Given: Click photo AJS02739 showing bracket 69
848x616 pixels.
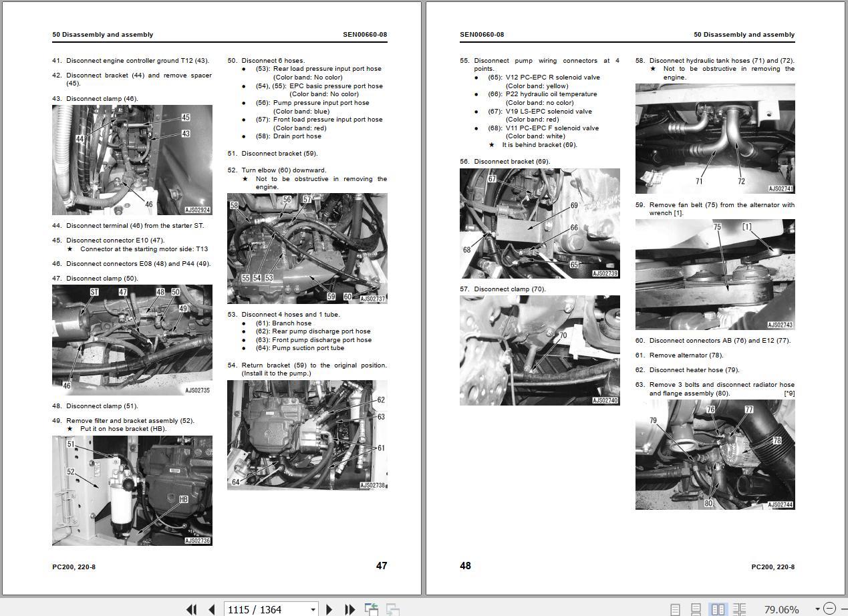Looking at the screenshot, I should click(540, 223).
